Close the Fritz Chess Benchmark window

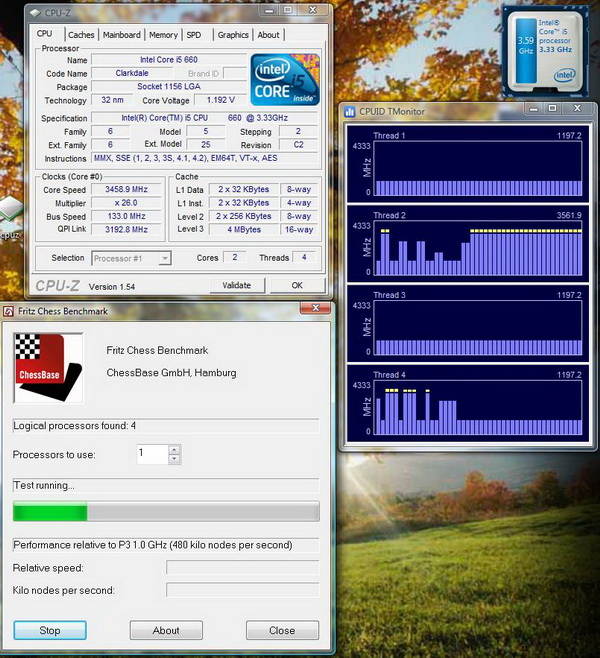point(316,308)
